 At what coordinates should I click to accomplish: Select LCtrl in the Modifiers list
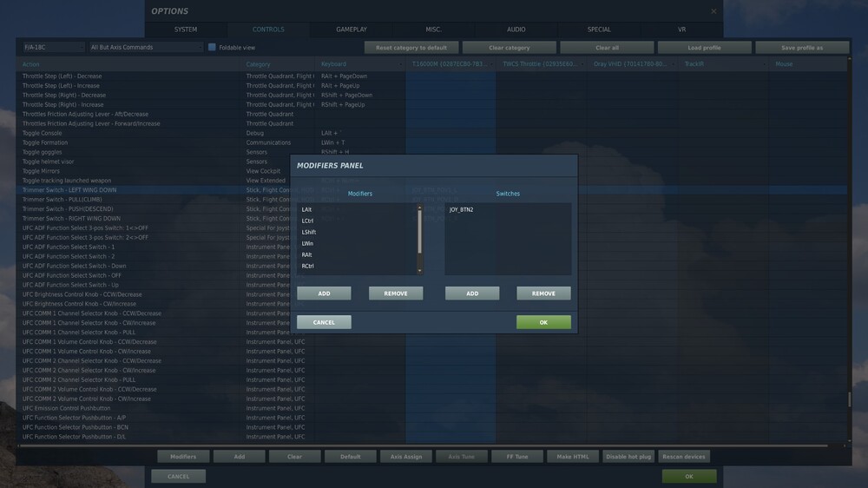coord(357,221)
